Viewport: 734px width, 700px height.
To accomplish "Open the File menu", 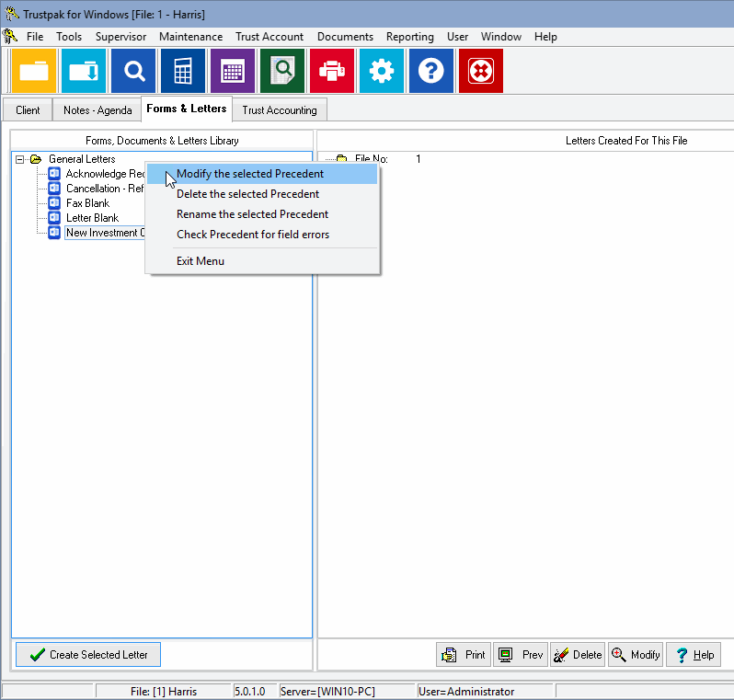I will click(x=35, y=37).
